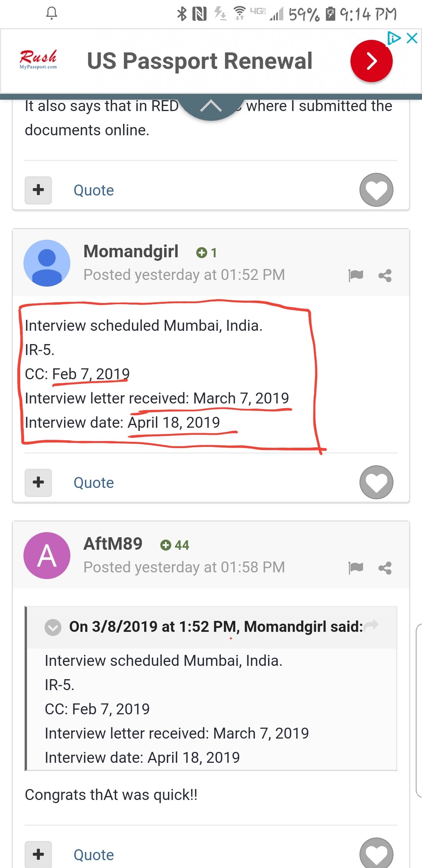Open notification bell in status bar
The image size is (422, 868).
(x=52, y=14)
